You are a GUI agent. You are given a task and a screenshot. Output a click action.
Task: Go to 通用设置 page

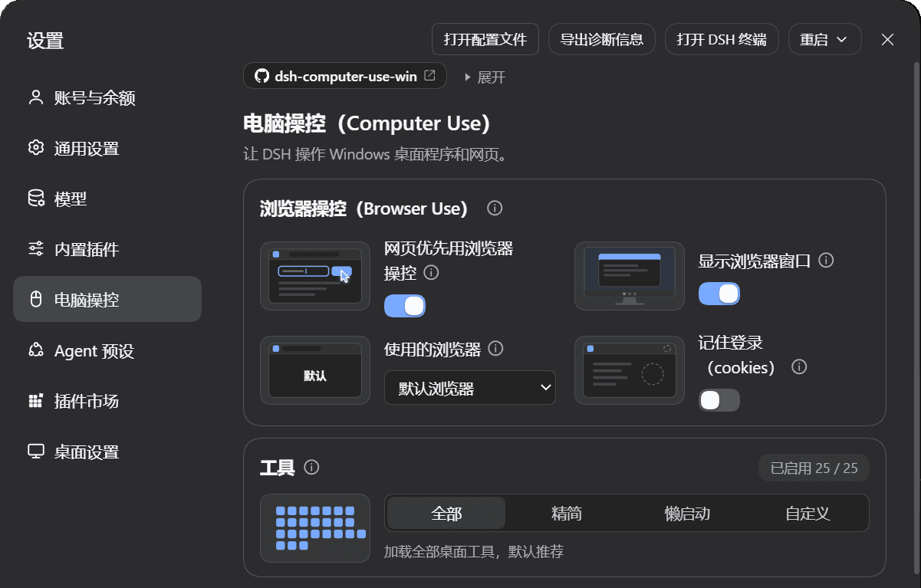[107, 148]
